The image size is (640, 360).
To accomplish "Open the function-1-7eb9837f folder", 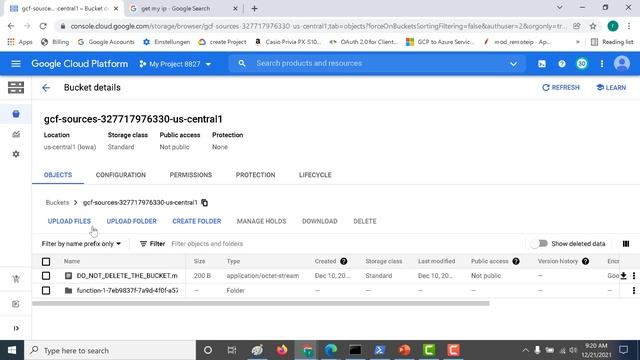I will [x=127, y=291].
